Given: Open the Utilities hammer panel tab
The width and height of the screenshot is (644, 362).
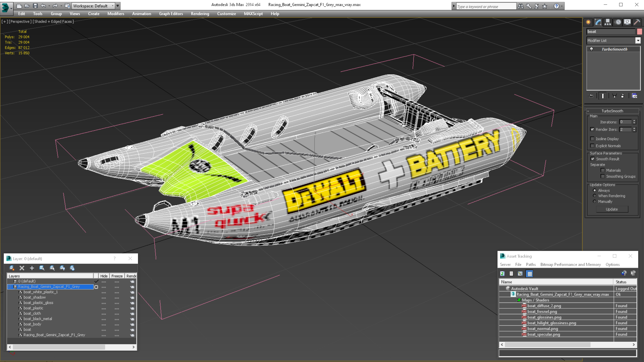Looking at the screenshot, I should pos(637,22).
